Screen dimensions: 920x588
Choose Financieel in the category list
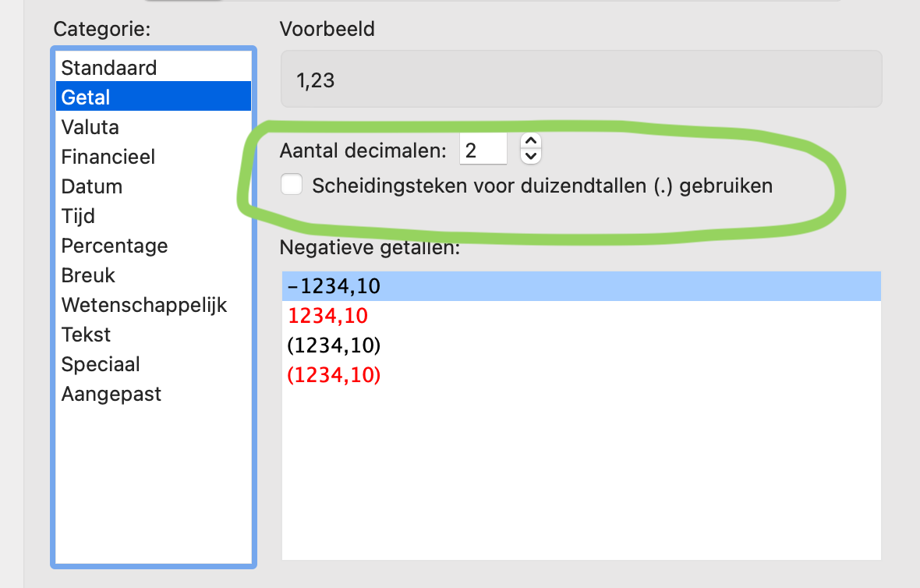153,157
